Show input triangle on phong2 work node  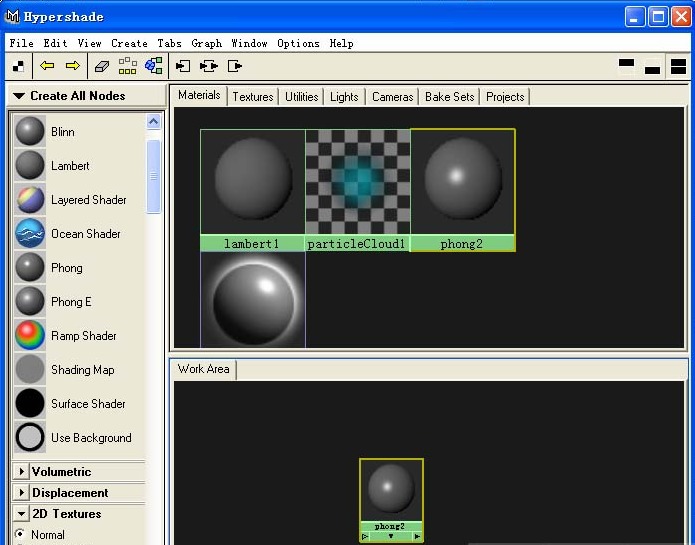(x=365, y=537)
